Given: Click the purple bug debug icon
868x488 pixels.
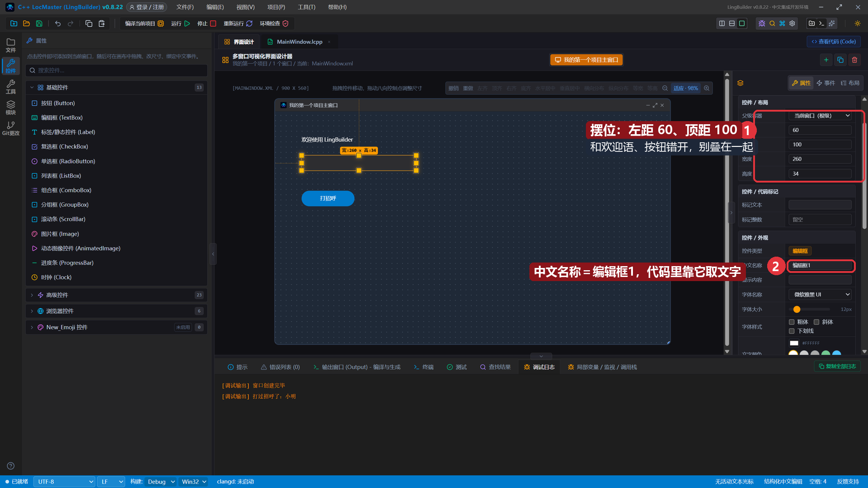Looking at the screenshot, I should pos(762,23).
